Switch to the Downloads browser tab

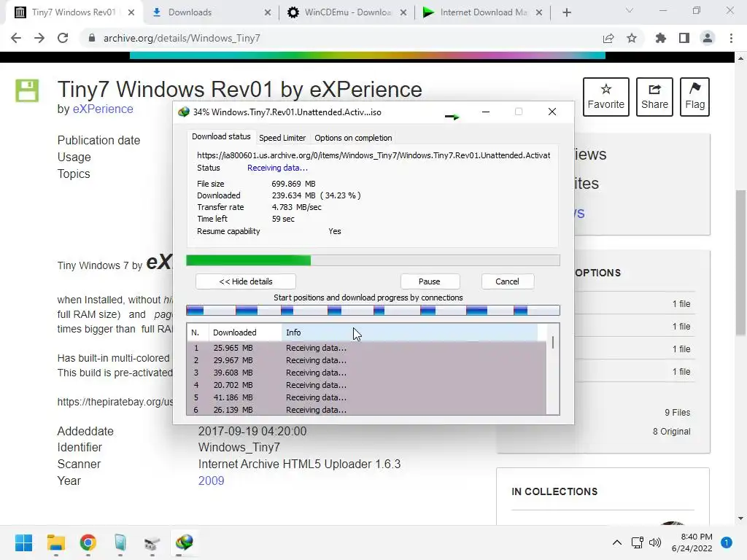point(211,12)
